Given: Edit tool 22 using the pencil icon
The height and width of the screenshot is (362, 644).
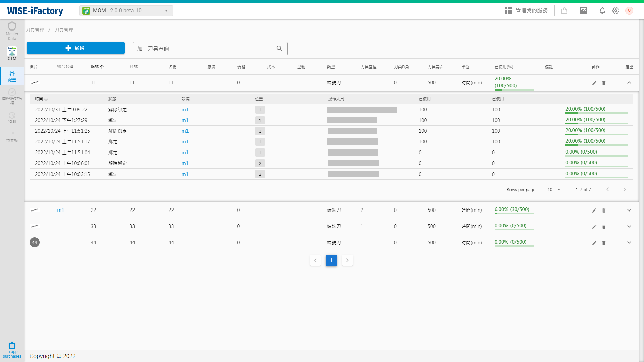Looking at the screenshot, I should tap(594, 210).
